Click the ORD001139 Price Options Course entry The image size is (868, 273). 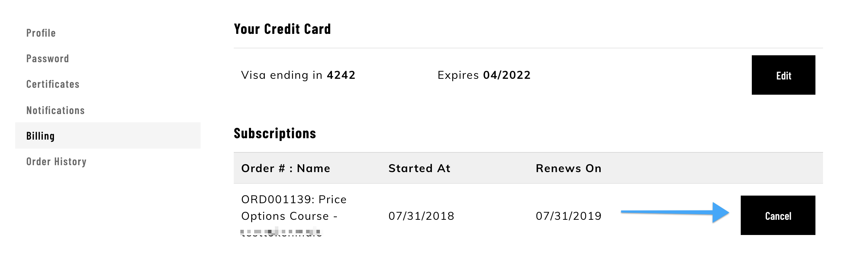click(x=294, y=208)
